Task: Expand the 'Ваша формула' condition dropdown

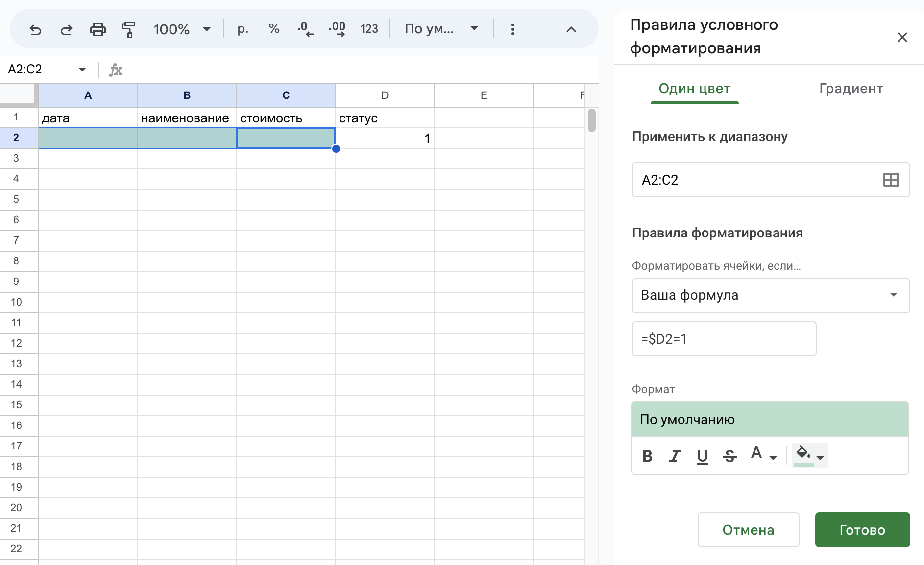Action: click(x=771, y=295)
